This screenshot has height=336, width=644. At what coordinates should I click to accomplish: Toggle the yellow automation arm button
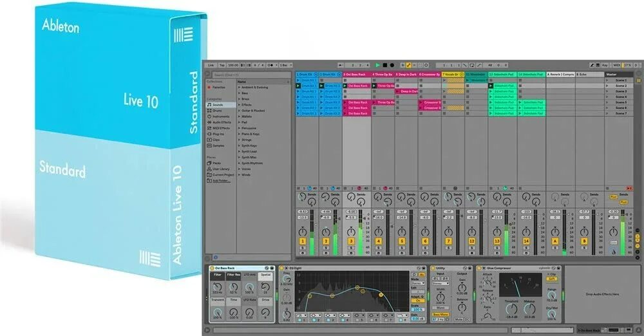click(409, 65)
